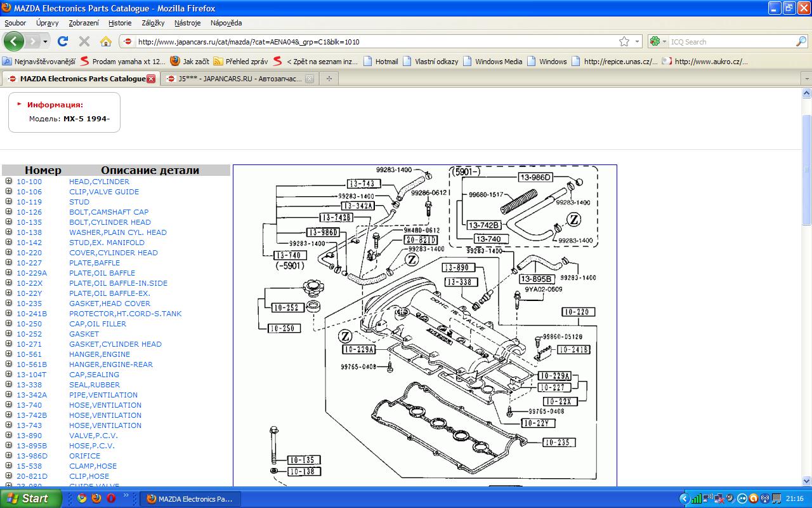Launch Chrome from the quick launch bar
Viewport: 812px width, 508px height.
coord(82,498)
